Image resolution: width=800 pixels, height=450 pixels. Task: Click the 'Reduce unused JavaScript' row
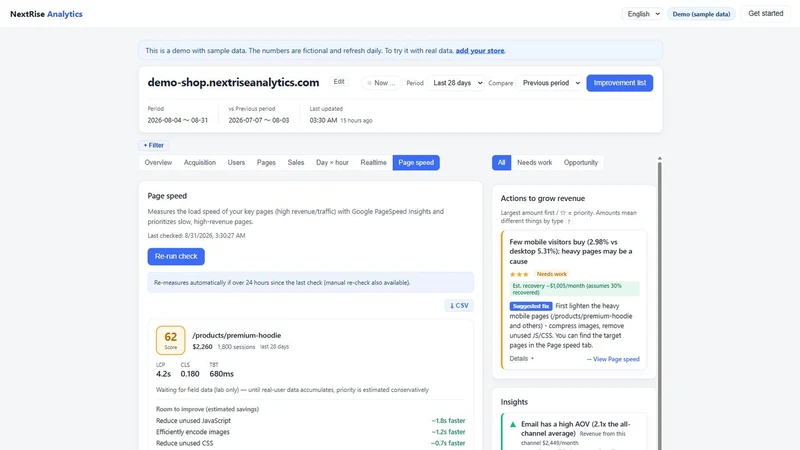310,420
